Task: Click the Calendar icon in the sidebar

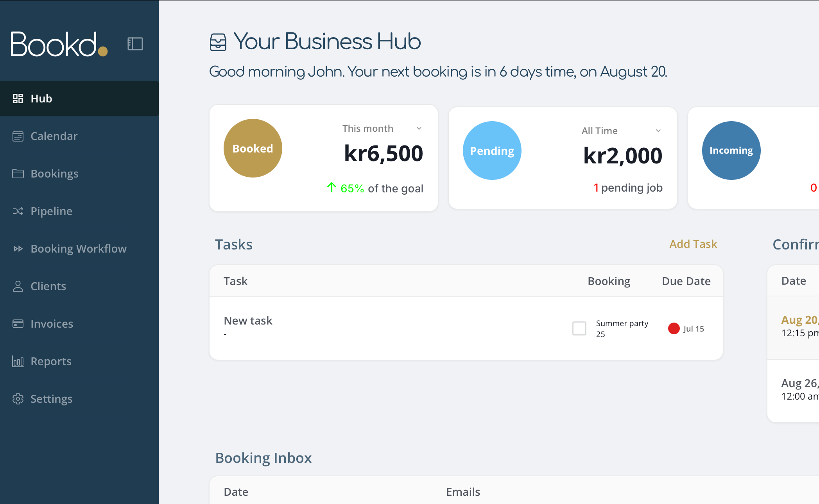Action: click(x=18, y=136)
